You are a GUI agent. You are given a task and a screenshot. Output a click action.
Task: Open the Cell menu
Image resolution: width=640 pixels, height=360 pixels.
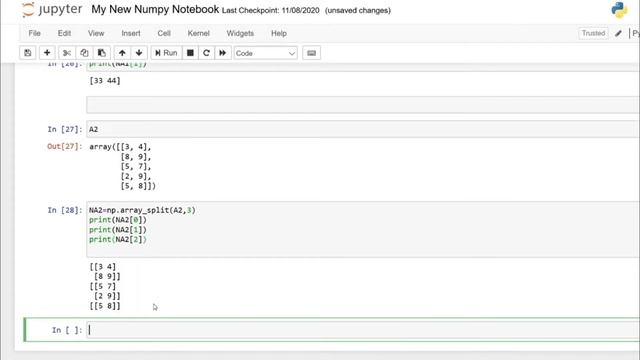pos(164,33)
